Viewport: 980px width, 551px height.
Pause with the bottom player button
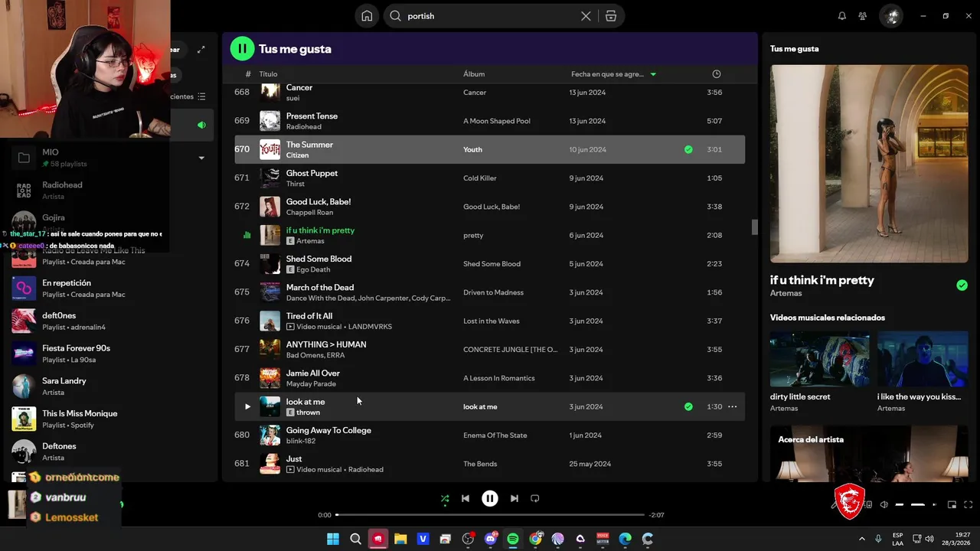490,498
